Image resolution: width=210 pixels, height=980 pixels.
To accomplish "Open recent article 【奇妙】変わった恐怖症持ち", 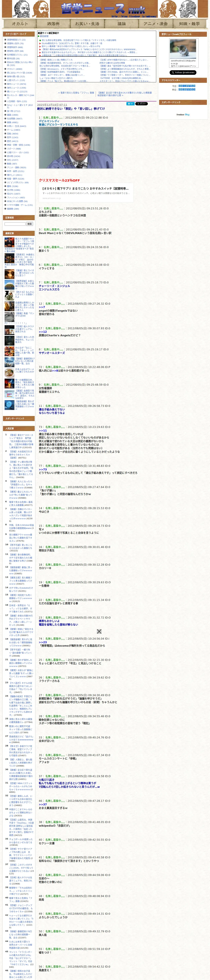I will (x=24, y=339).
